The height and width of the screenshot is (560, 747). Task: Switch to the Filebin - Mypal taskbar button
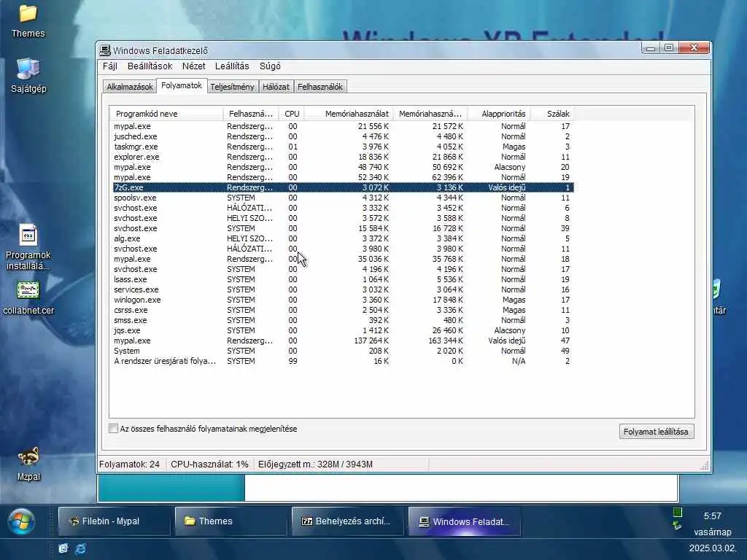pos(114,521)
